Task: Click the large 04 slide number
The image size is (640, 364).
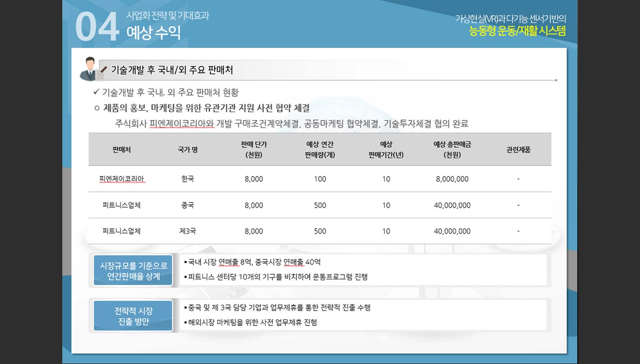Action: 97,27
